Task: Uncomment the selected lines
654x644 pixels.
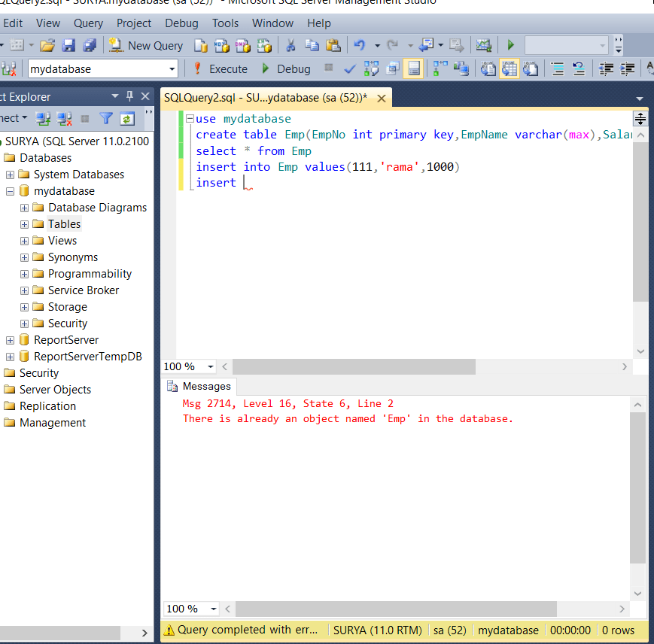Action: [579, 68]
